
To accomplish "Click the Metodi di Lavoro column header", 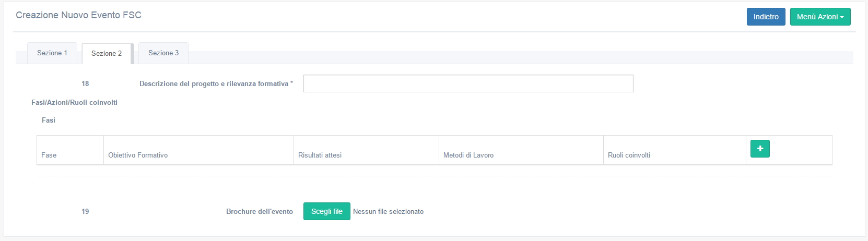I will click(x=468, y=155).
